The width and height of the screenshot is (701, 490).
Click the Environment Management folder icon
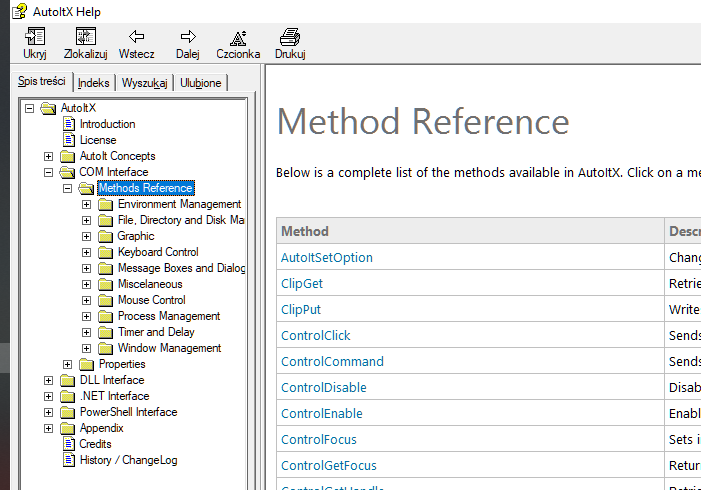point(106,204)
